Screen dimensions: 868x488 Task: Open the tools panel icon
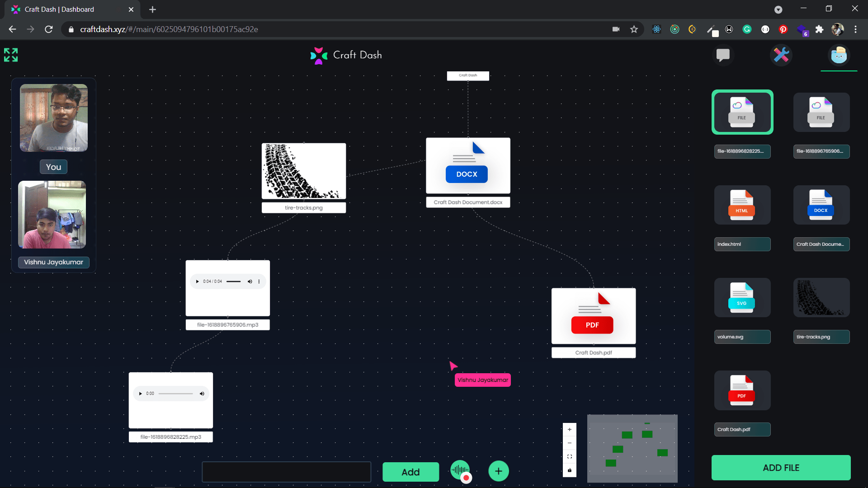tap(781, 55)
